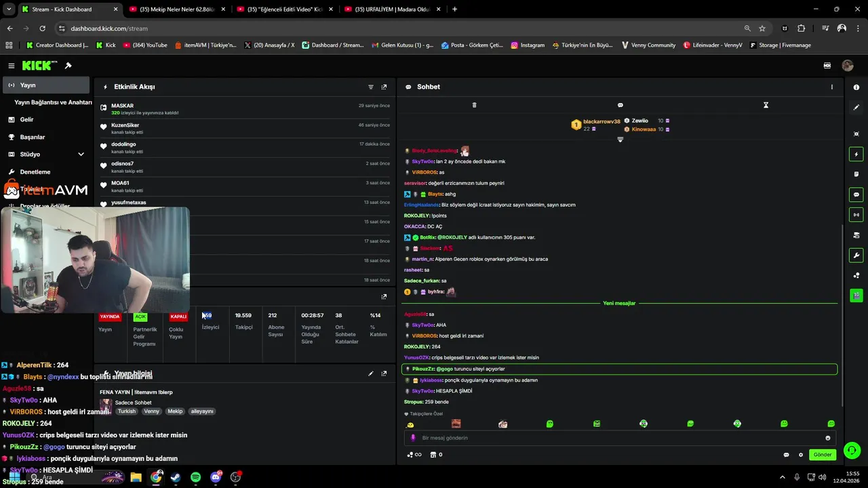Screen dimensions: 868x488
Task: Click the KAPALI Çoklu Yayın badge
Action: coord(178,317)
